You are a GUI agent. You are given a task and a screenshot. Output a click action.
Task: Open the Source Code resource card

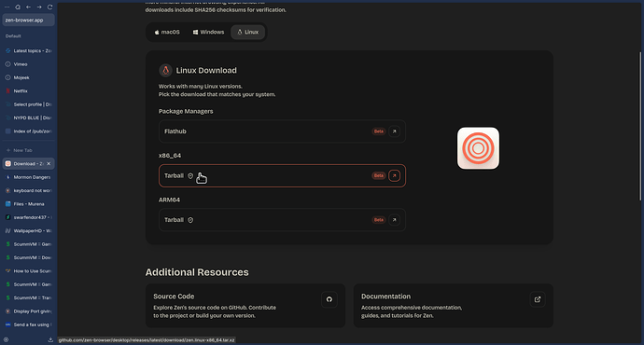(x=245, y=306)
